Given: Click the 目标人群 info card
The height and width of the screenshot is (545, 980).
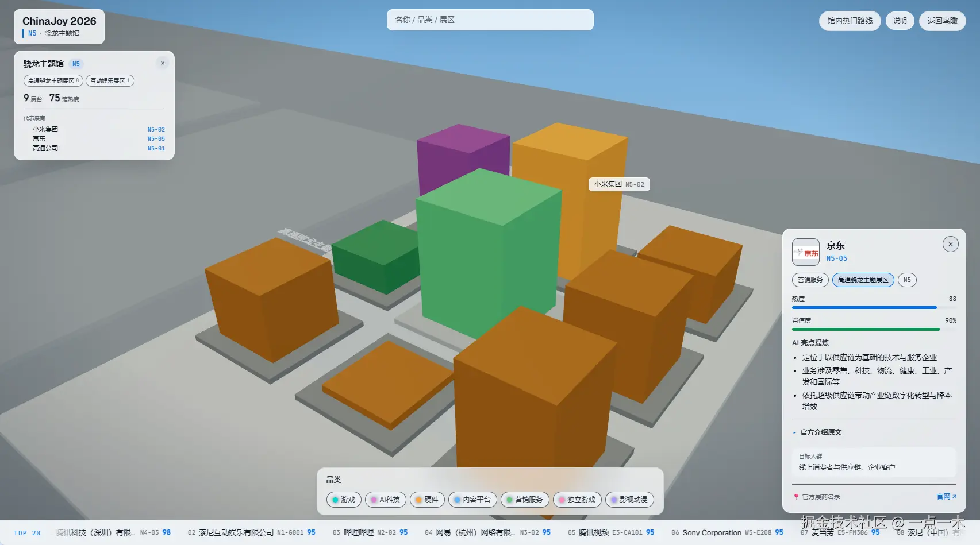Looking at the screenshot, I should point(874,462).
